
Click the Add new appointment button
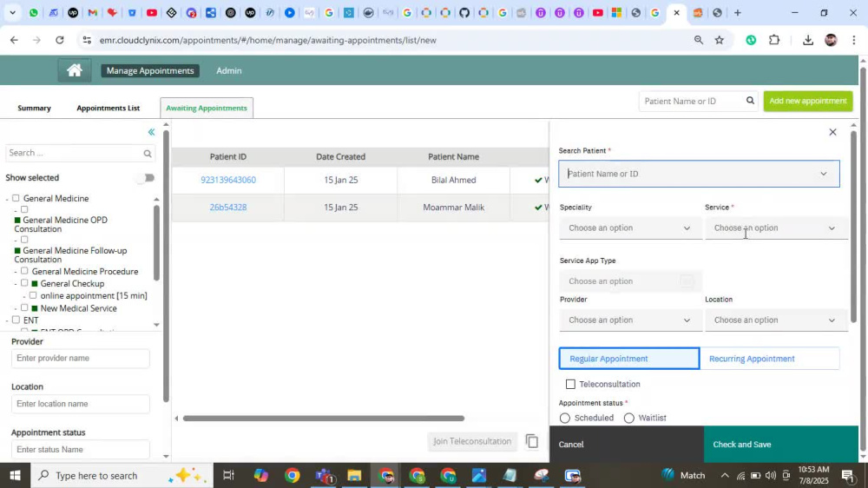click(807, 101)
